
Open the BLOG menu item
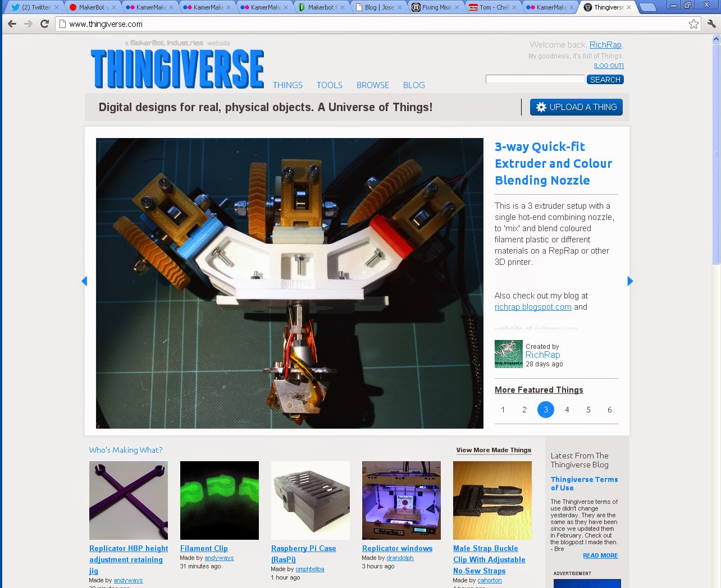coord(414,85)
